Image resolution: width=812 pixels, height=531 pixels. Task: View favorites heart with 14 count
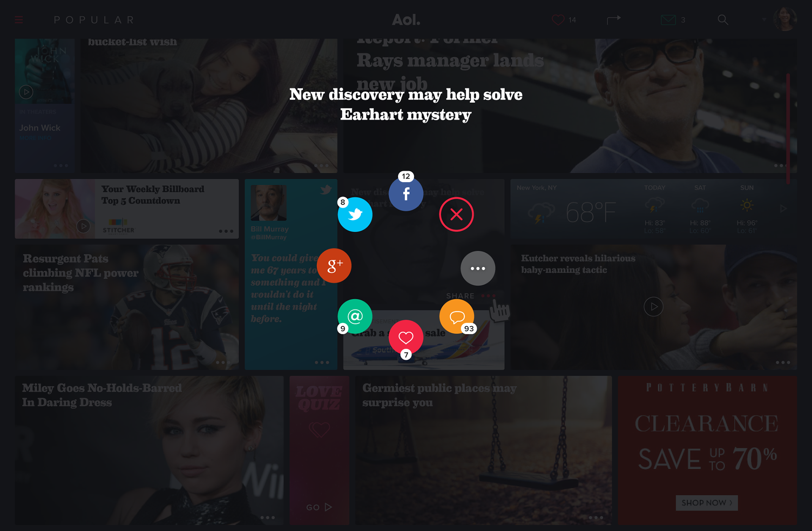click(x=564, y=20)
